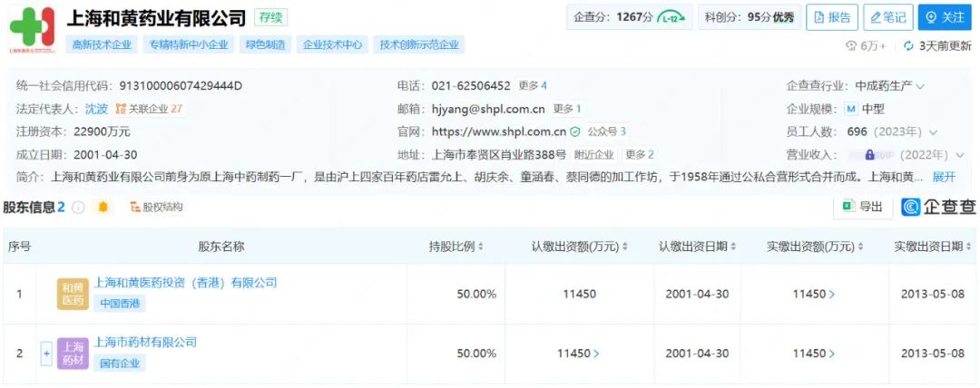This screenshot has height=388, width=980.
Task: Export shareholder table with 导出 button
Action: point(862,207)
